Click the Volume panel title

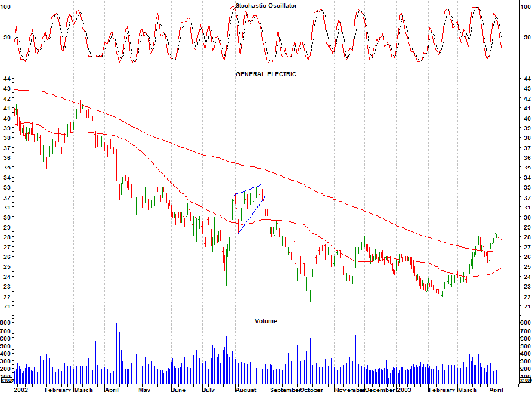point(266,321)
